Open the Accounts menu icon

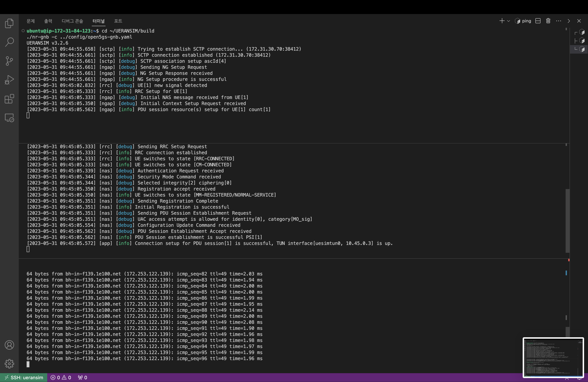tap(9, 345)
